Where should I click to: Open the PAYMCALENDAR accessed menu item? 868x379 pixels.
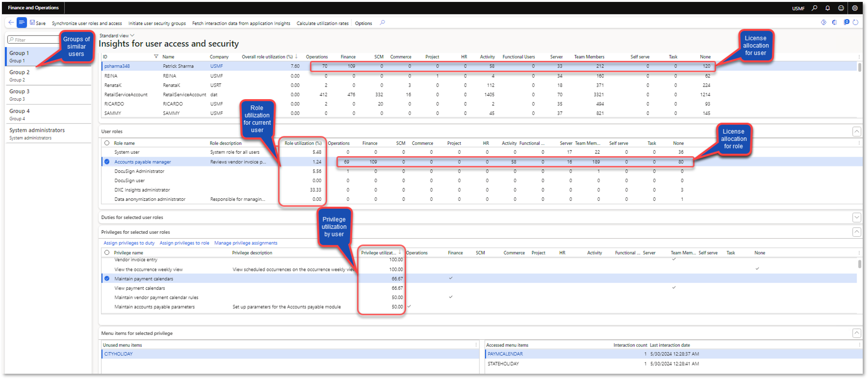click(505, 354)
